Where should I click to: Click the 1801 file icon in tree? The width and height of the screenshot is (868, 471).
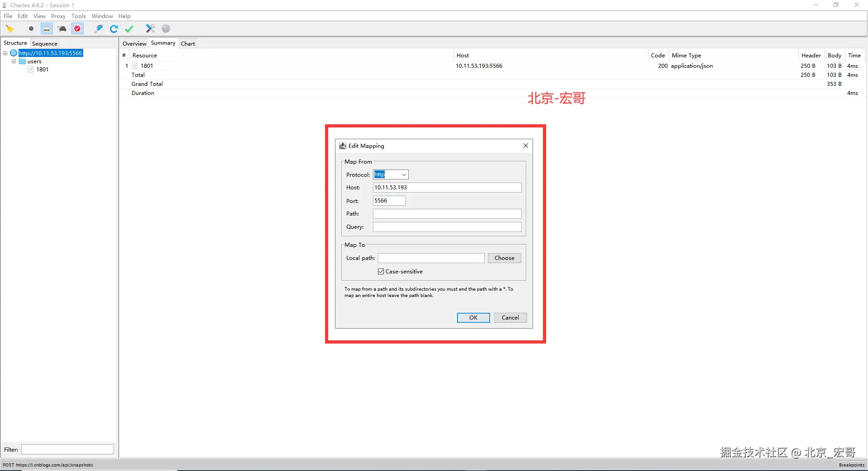coord(30,70)
